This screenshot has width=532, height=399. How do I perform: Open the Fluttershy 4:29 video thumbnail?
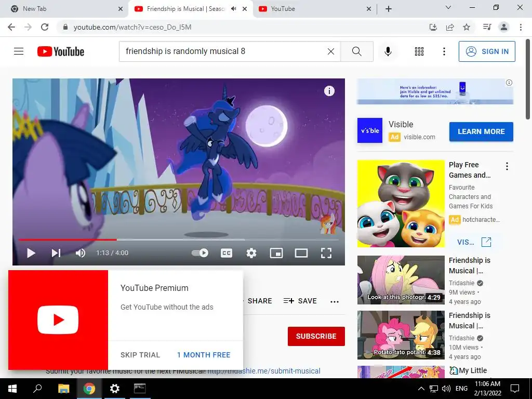(x=401, y=280)
